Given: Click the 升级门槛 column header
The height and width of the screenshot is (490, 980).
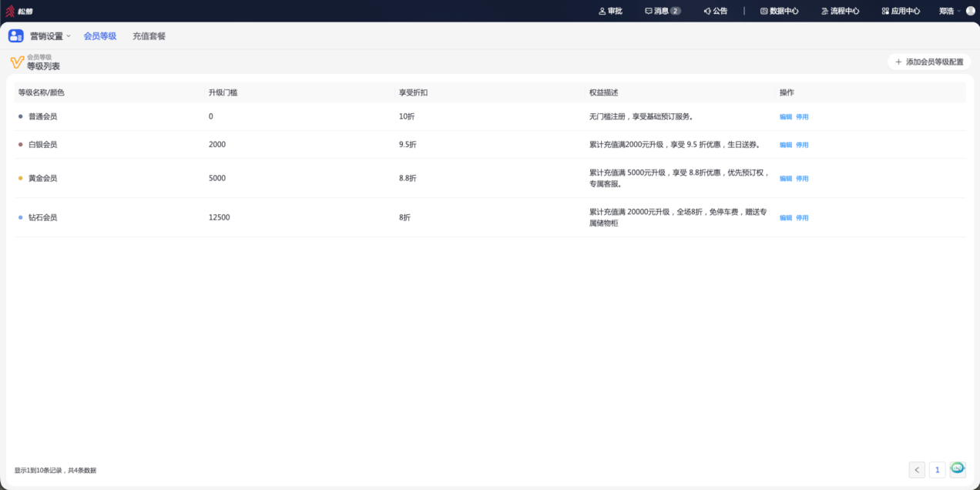Looking at the screenshot, I should tap(223, 92).
